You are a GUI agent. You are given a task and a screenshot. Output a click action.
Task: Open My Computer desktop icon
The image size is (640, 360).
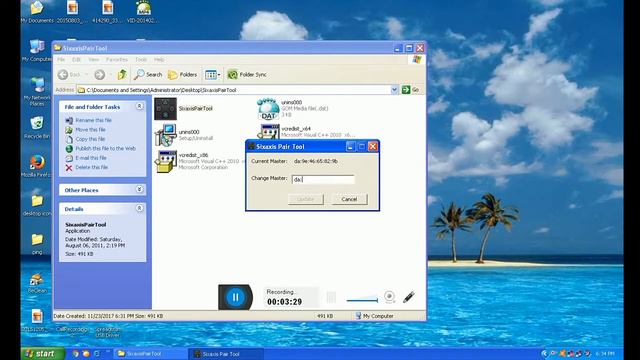37,50
